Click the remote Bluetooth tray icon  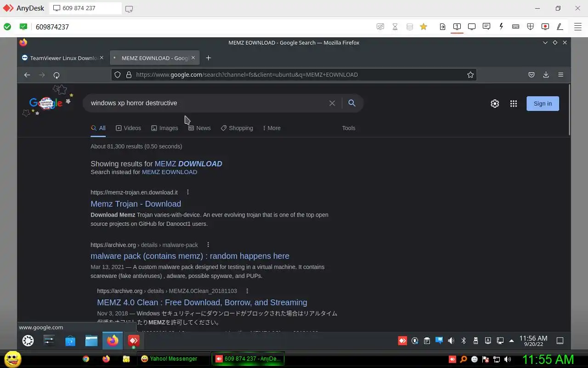pyautogui.click(x=464, y=341)
